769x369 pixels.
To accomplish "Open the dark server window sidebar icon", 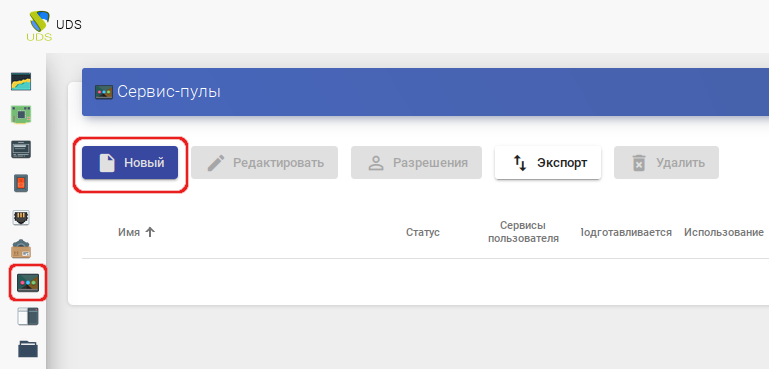I will tap(21, 149).
